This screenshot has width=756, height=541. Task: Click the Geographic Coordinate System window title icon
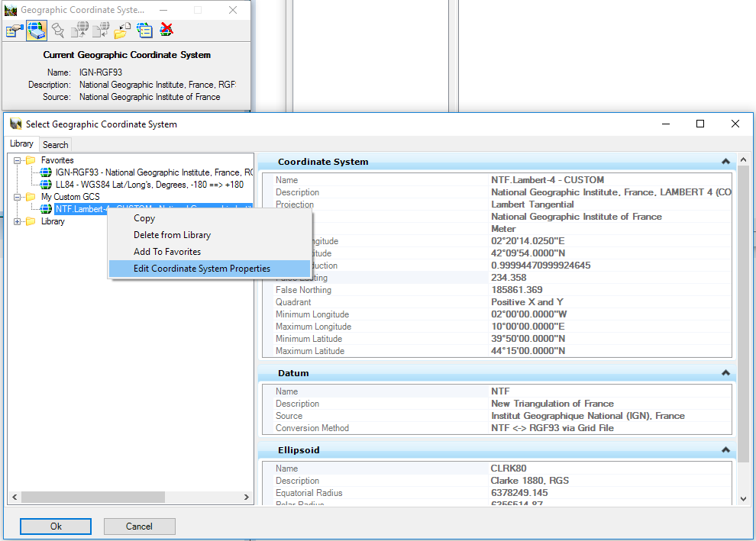point(11,10)
